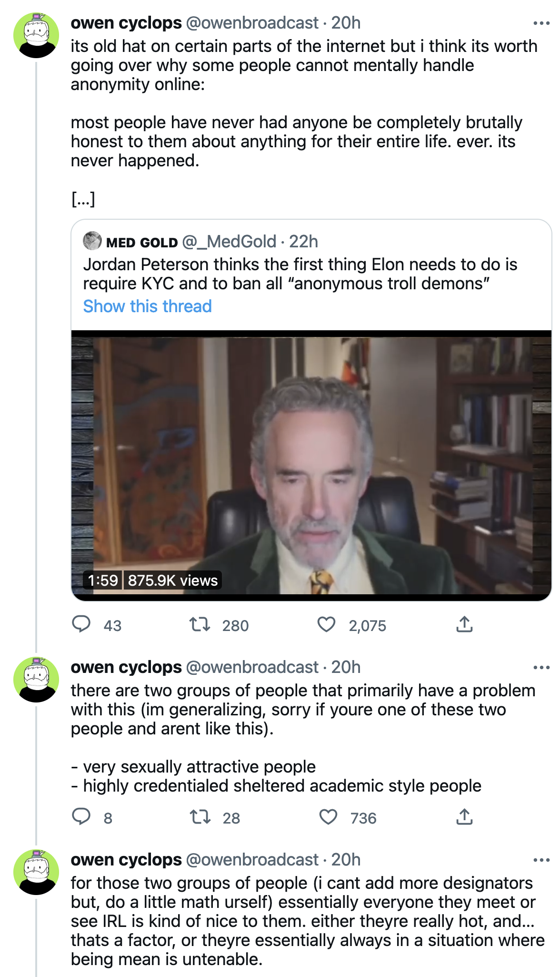The image size is (560, 977).
Task: Share the first tweet about anonymity
Action: tap(464, 624)
